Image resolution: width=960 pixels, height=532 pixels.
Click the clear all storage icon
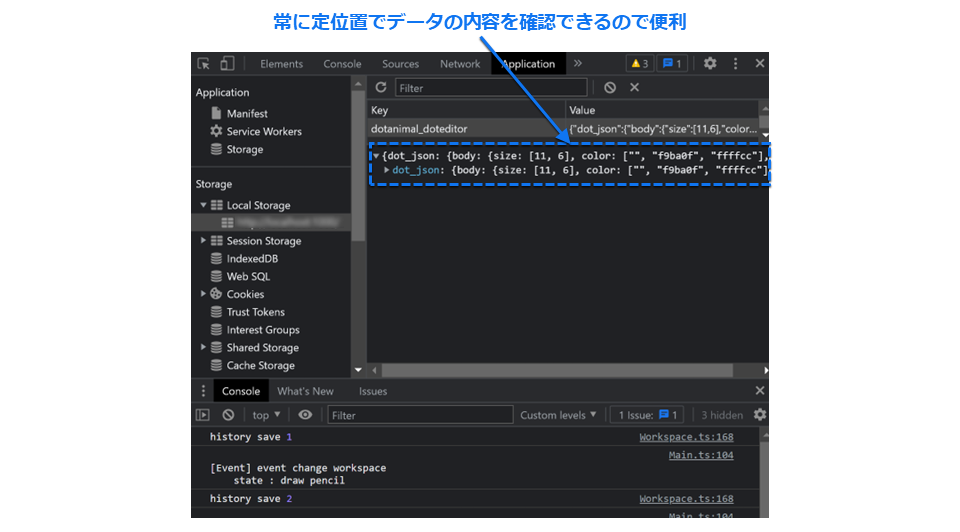(610, 88)
